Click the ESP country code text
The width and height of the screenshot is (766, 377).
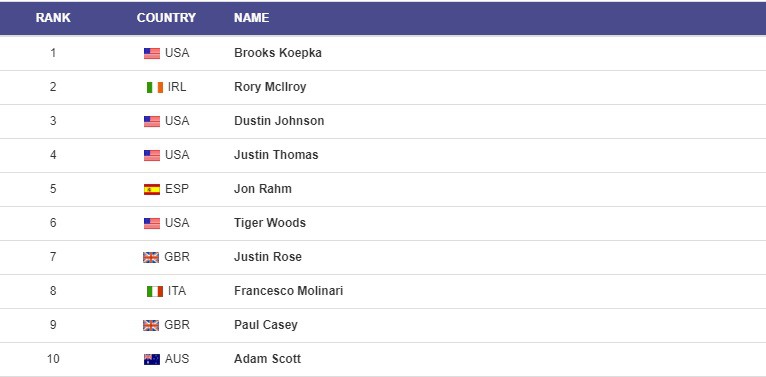point(177,189)
